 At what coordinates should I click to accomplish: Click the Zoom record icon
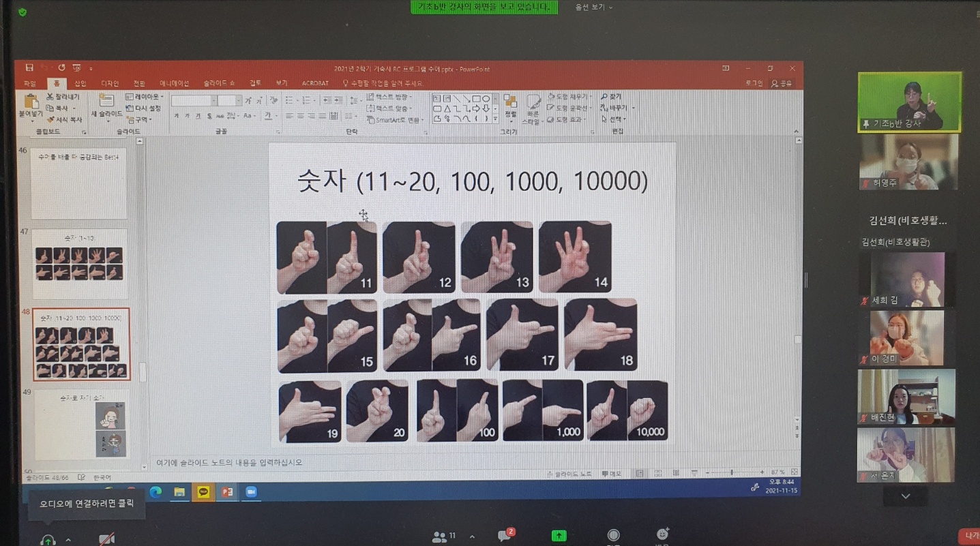click(613, 536)
